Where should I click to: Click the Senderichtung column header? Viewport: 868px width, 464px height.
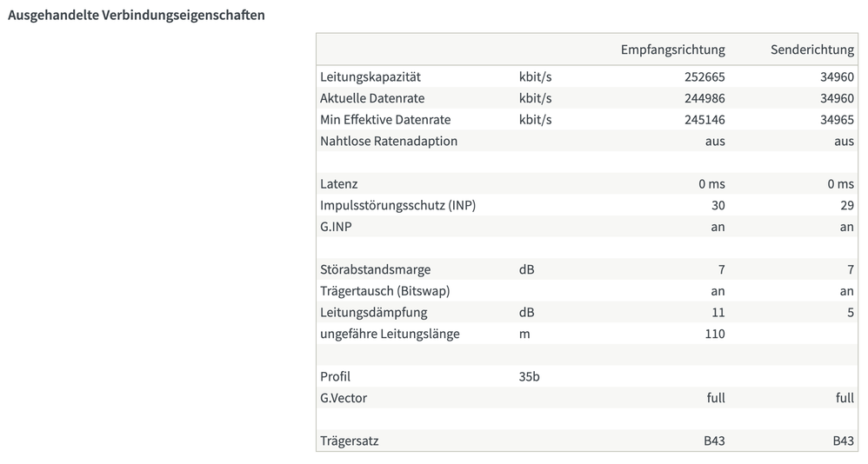click(811, 50)
